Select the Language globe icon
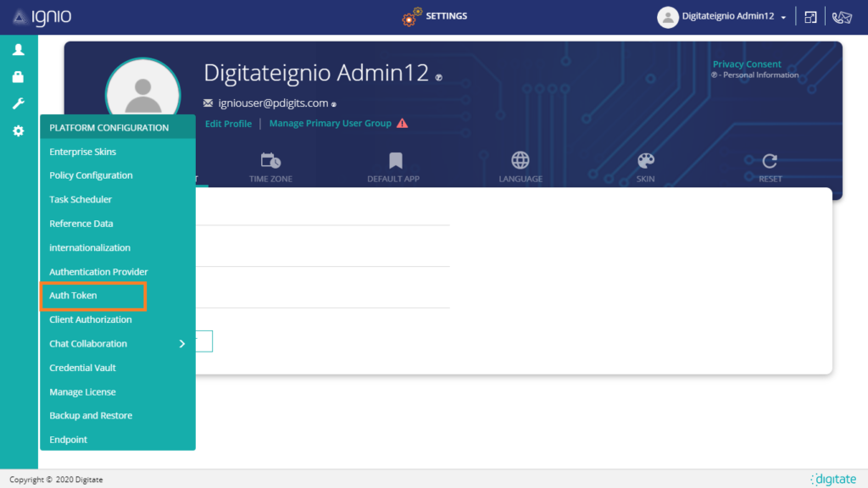The width and height of the screenshot is (868, 488). [x=520, y=161]
